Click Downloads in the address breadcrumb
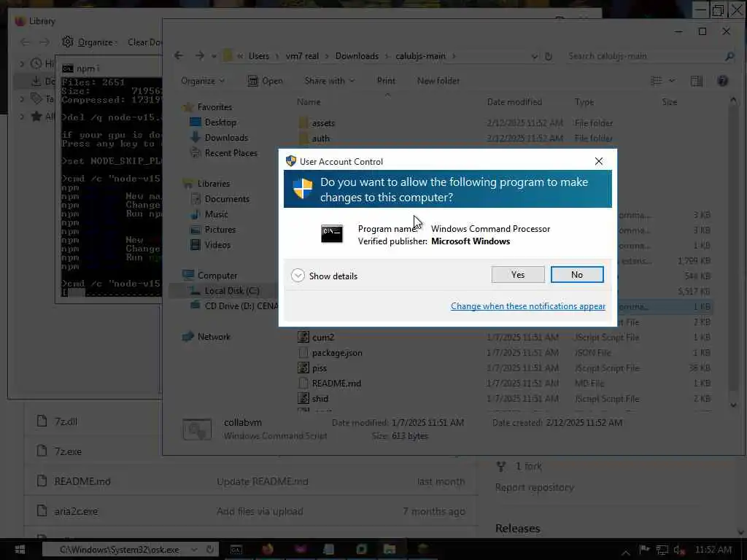The height and width of the screenshot is (560, 747). click(x=357, y=55)
